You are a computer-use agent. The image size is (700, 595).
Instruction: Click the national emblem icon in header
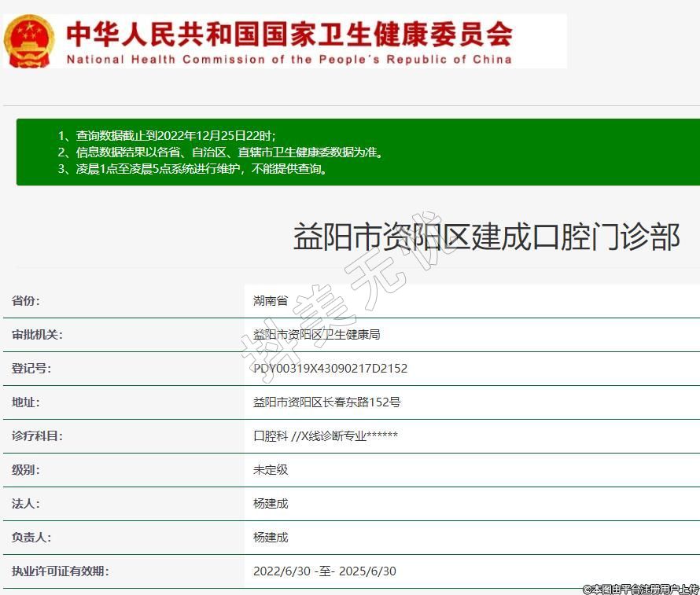click(30, 41)
